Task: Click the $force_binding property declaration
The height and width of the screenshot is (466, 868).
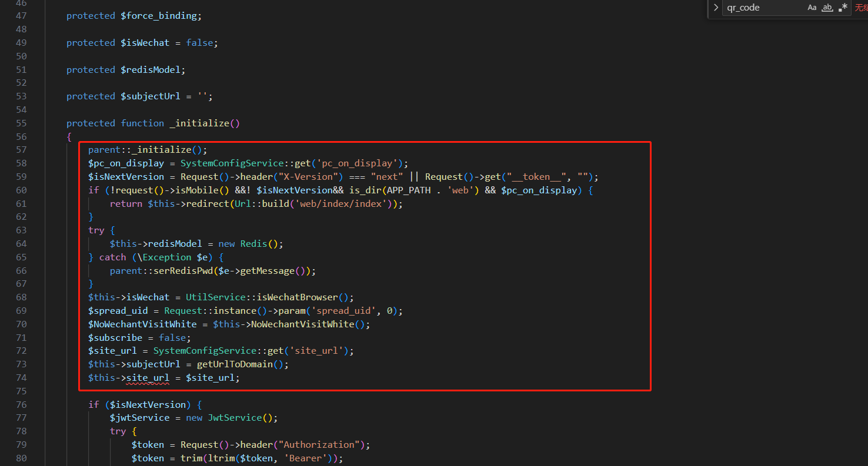Action: 159,16
